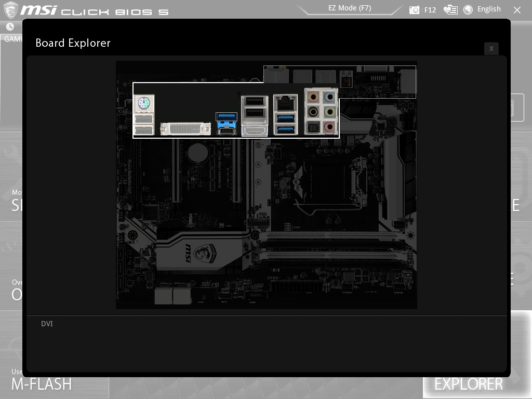
Task: Select the USB port directly below PS/2
Action: click(x=144, y=119)
